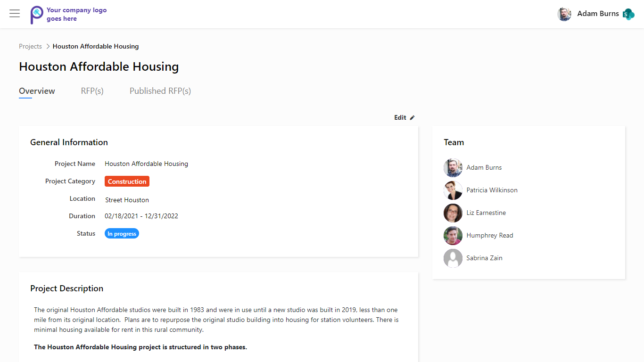Select the Overview tab
The image size is (644, 362).
point(37,91)
